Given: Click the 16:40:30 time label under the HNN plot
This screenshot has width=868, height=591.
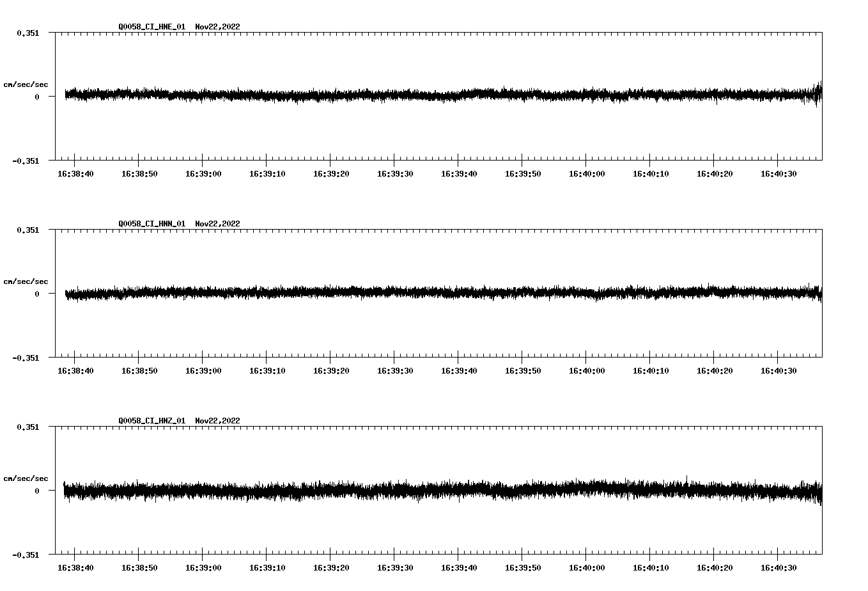Looking at the screenshot, I should click(x=779, y=371).
